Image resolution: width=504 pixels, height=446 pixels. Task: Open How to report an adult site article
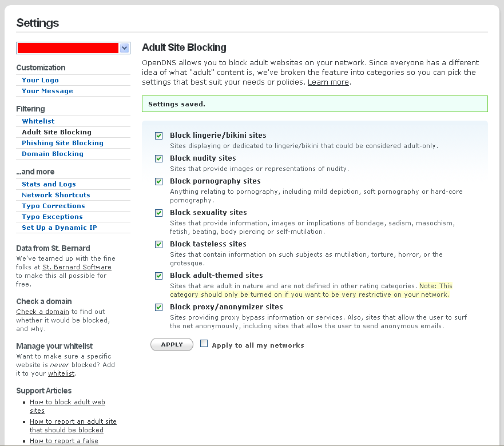73,426
